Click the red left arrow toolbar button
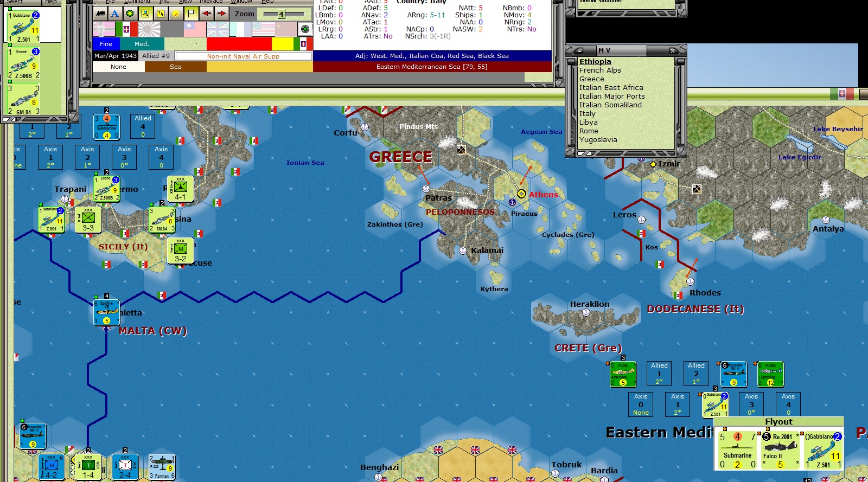This screenshot has height=482, width=868. point(207,14)
